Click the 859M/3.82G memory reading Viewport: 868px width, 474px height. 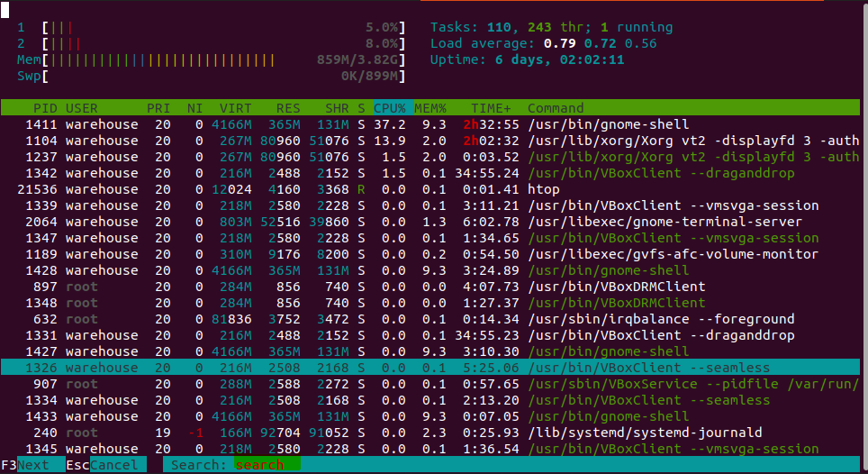(357, 59)
